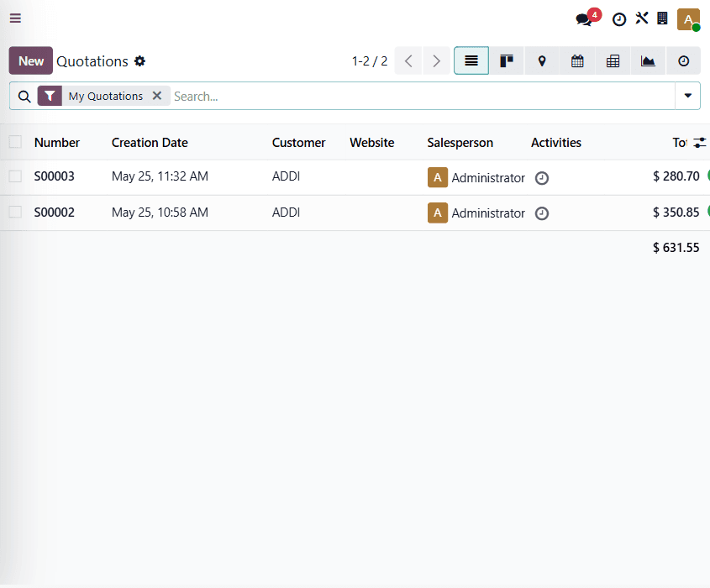The width and height of the screenshot is (710, 588).
Task: Click the My Quotations filter label
Action: pos(106,96)
